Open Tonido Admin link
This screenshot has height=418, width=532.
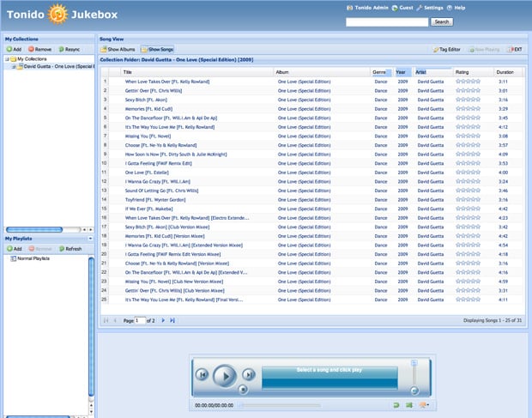pos(367,8)
